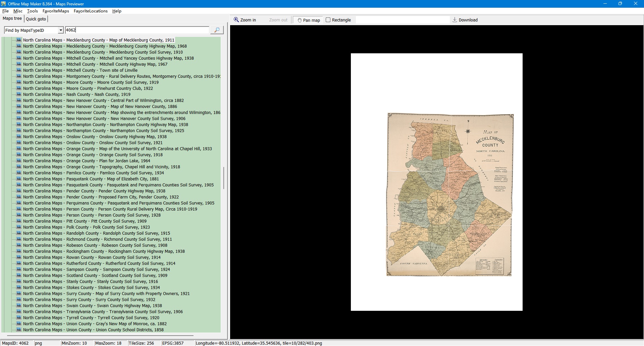The image size is (644, 346).
Task: Select the Maps tree tab
Action: click(x=12, y=19)
